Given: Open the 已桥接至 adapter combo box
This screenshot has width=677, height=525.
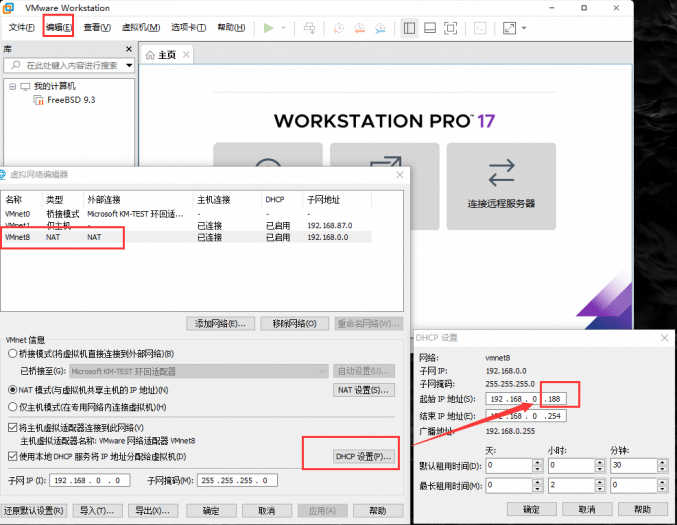Looking at the screenshot, I should pyautogui.click(x=198, y=371).
